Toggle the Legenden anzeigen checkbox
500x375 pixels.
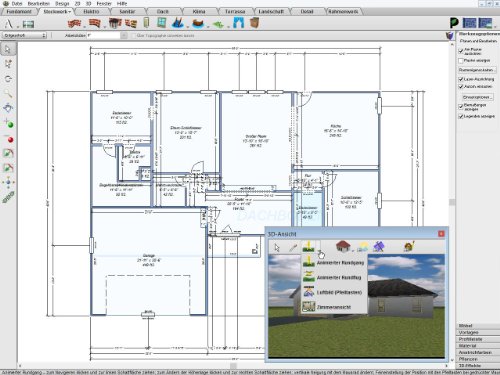click(x=461, y=116)
